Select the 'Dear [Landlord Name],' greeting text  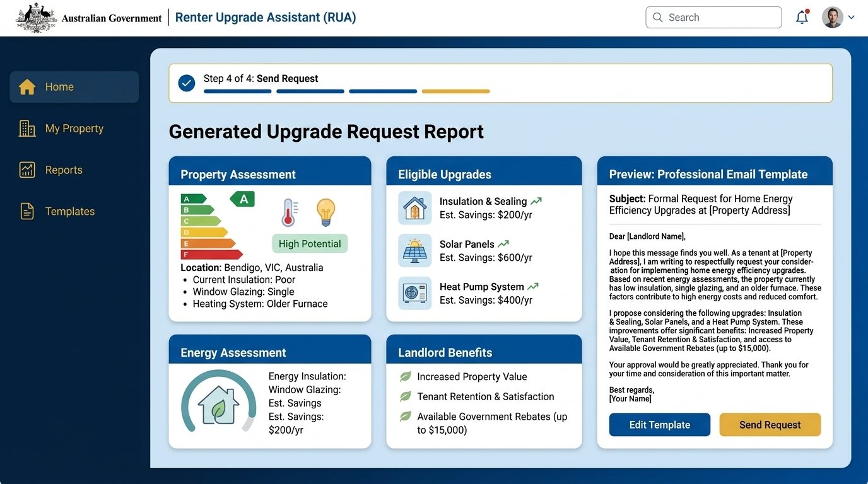647,236
